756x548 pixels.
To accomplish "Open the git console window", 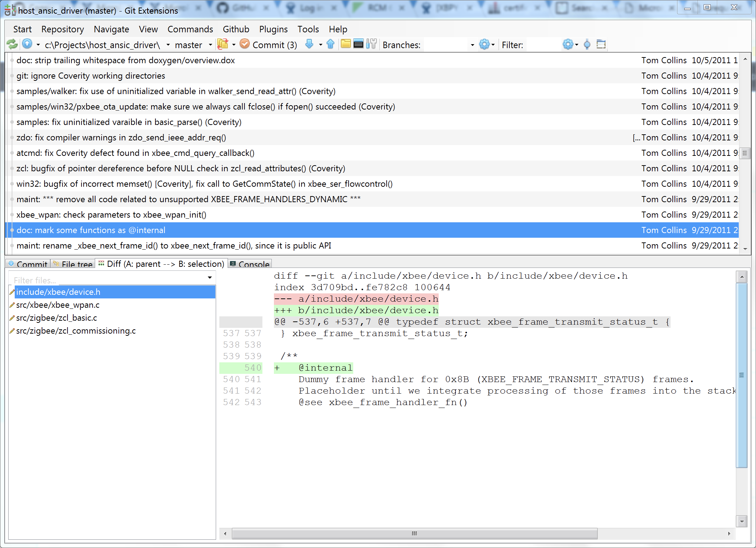I will tap(358, 44).
